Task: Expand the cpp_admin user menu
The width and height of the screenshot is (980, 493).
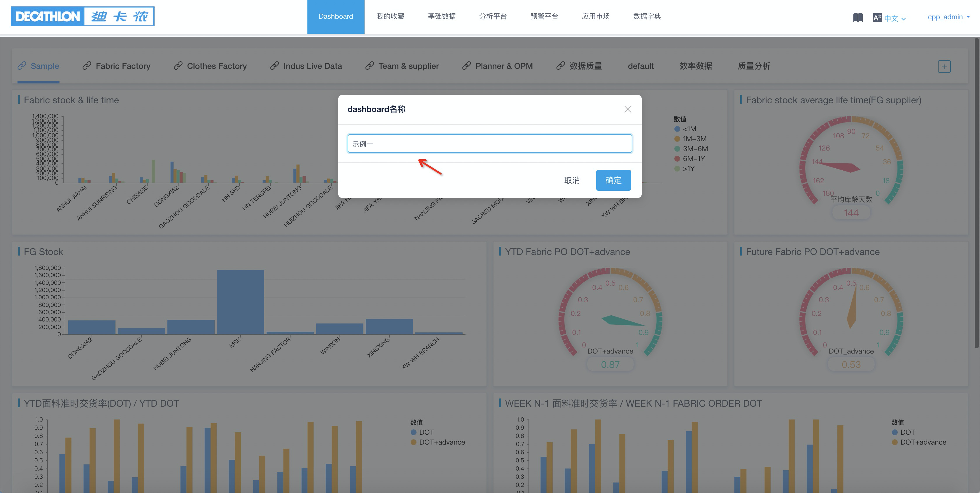Action: pyautogui.click(x=949, y=17)
